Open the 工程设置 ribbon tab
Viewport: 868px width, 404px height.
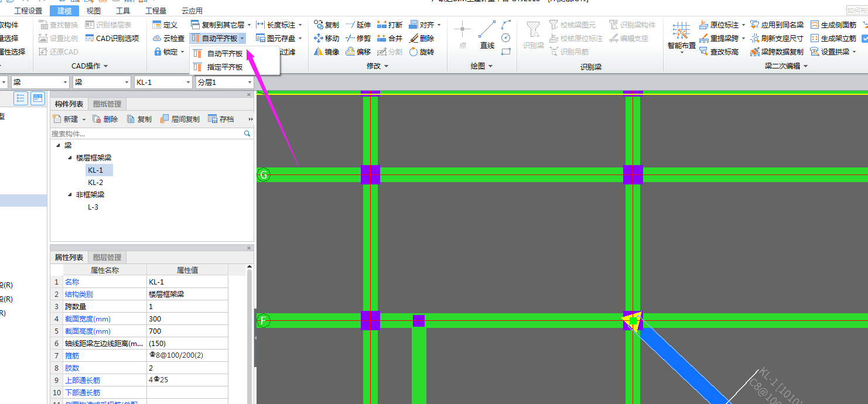click(x=28, y=11)
